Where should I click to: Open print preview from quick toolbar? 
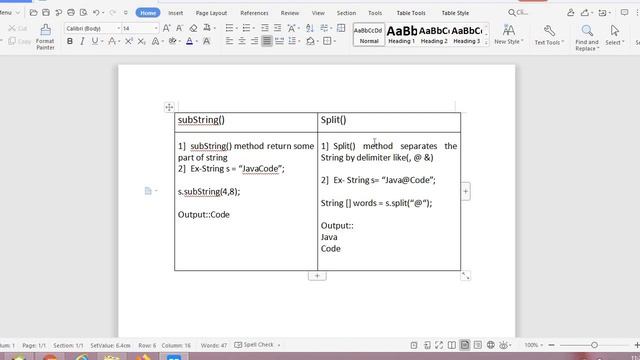point(83,13)
